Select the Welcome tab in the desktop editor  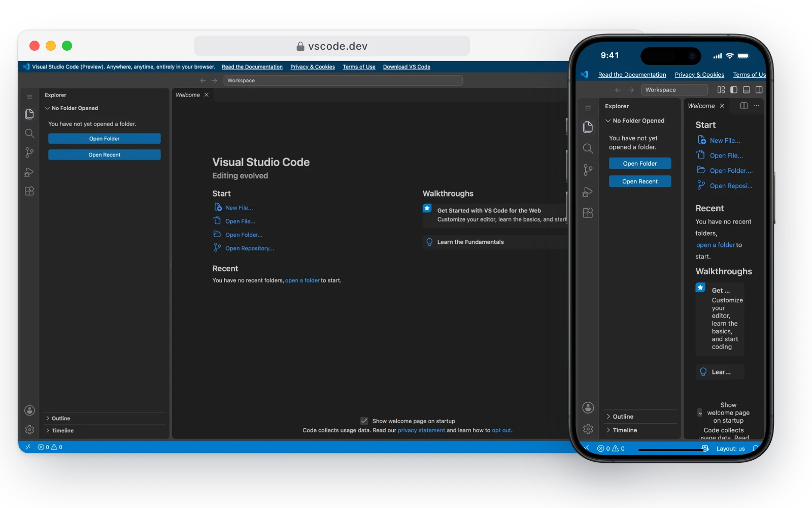point(188,95)
